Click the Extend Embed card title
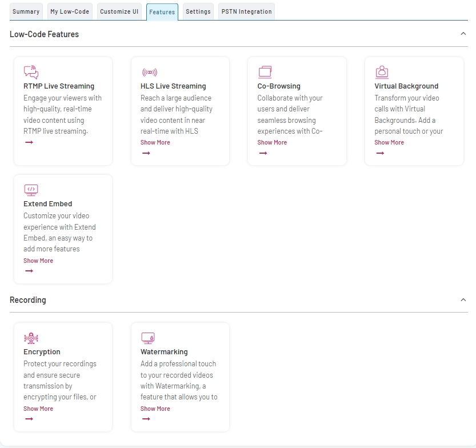 point(47,204)
